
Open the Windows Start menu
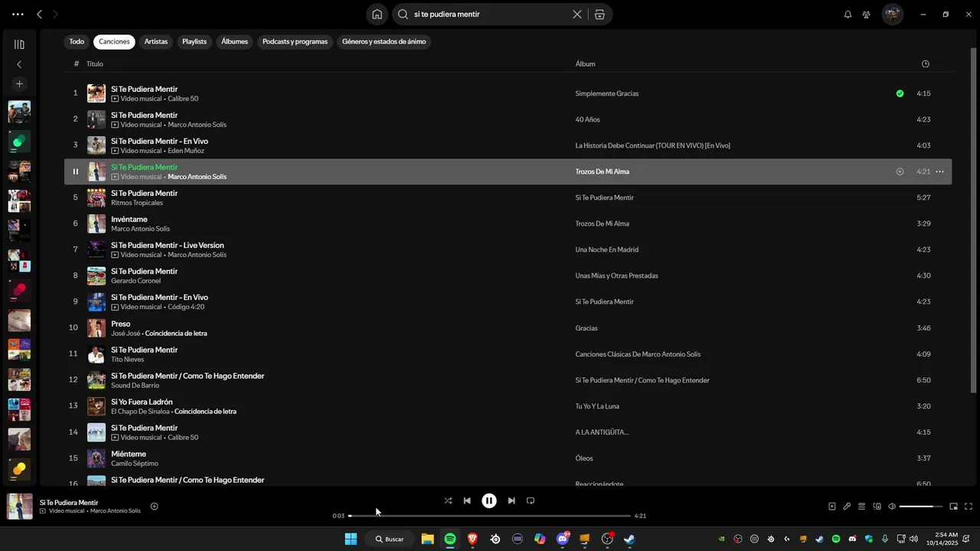[351, 539]
